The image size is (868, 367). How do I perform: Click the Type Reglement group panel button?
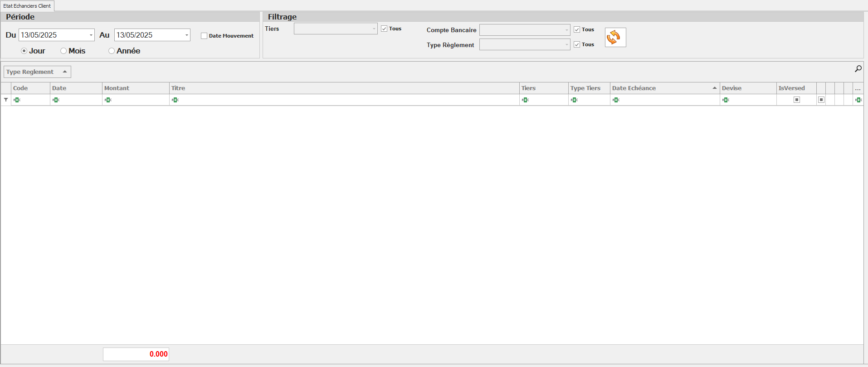pyautogui.click(x=37, y=72)
